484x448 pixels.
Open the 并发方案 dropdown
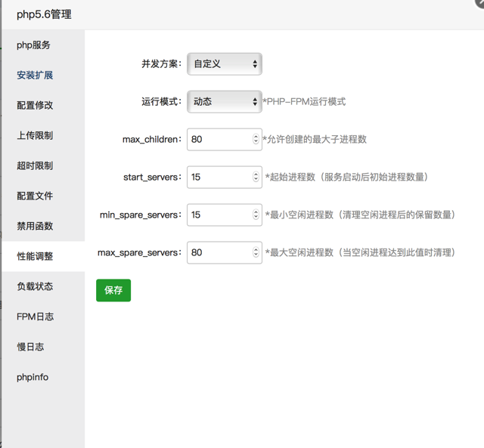pyautogui.click(x=224, y=64)
